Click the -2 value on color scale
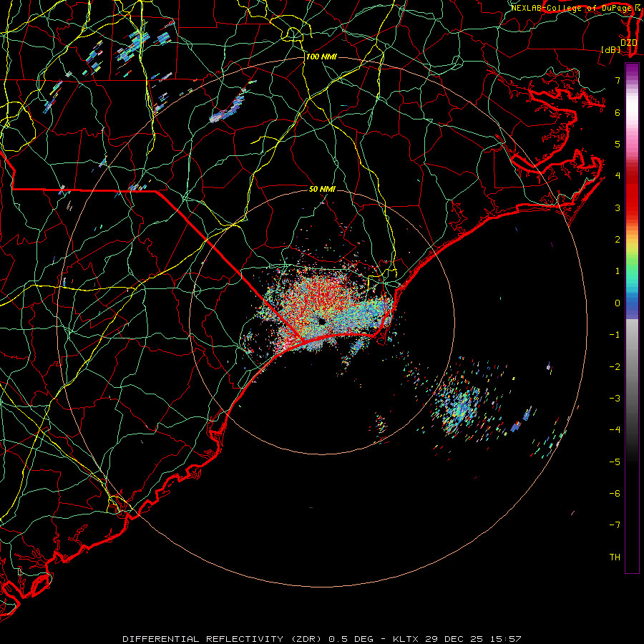Screen dimensions: 644x644 coord(615,366)
